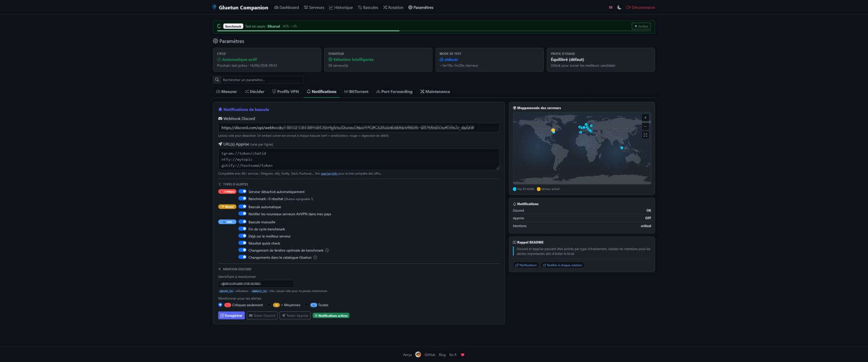Disable the Fin de cycle benchmark alert

pyautogui.click(x=242, y=229)
